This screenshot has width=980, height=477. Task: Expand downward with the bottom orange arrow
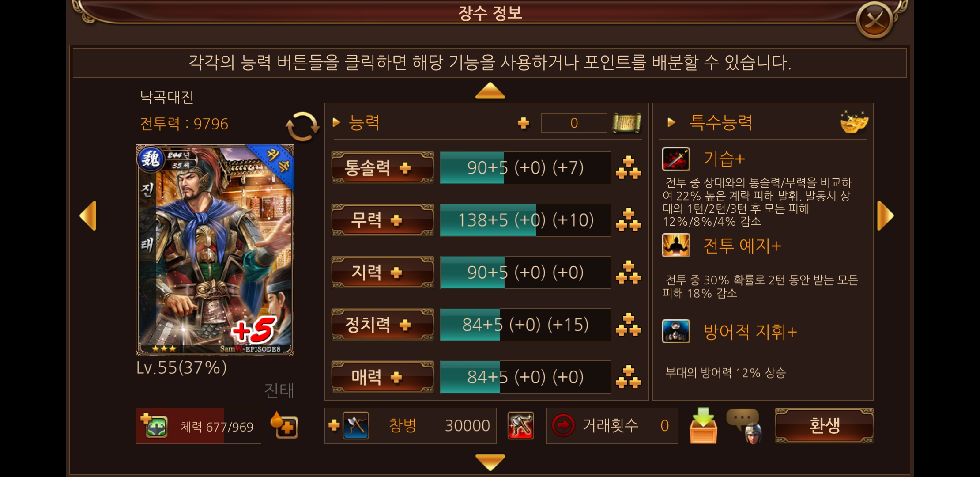tap(490, 462)
